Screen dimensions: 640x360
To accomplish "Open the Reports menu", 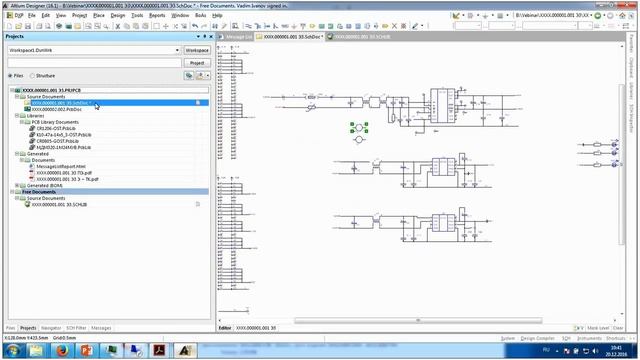I will point(157,16).
